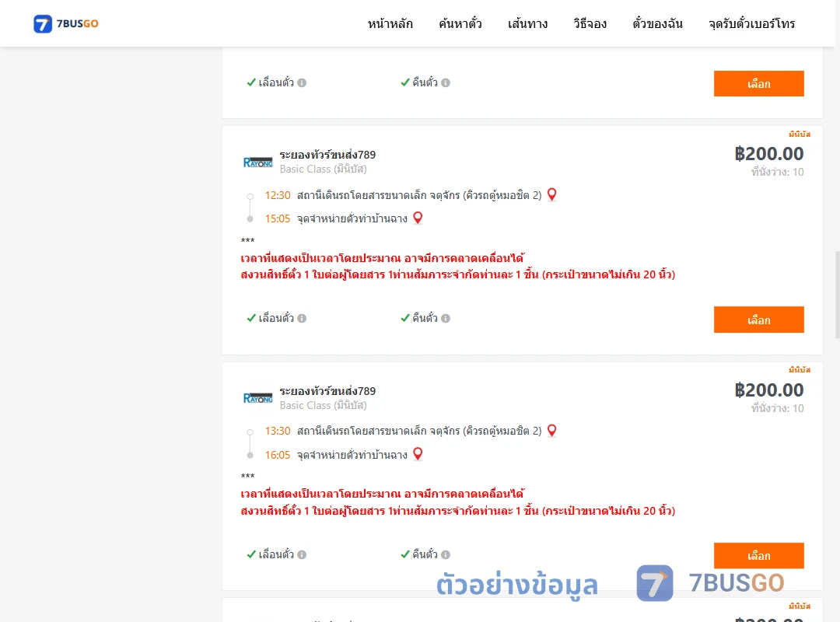Click มินิบัส tag on 13:30 trip card
This screenshot has width=840, height=622.
pos(800,369)
